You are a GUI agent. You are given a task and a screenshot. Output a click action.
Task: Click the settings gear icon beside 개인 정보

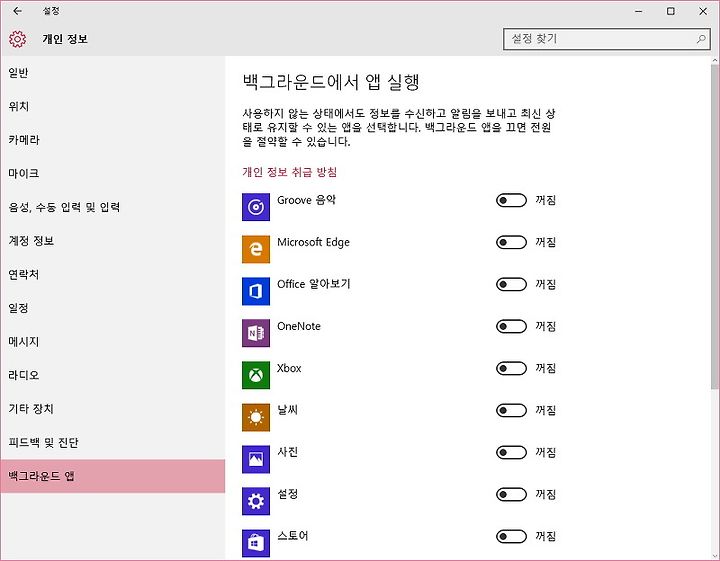(x=17, y=39)
